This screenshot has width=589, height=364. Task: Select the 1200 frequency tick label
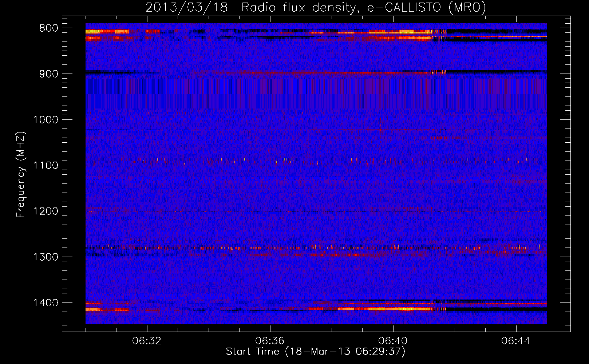coord(46,211)
